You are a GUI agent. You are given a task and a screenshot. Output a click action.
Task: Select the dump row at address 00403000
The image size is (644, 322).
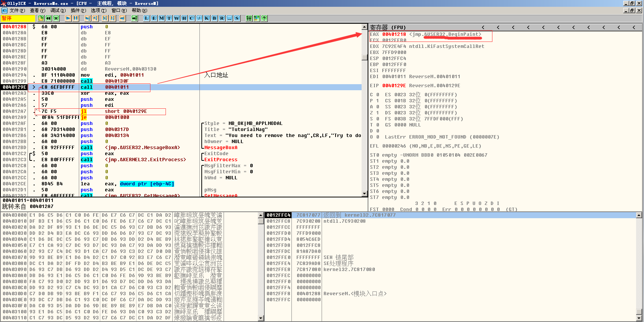[x=129, y=215]
